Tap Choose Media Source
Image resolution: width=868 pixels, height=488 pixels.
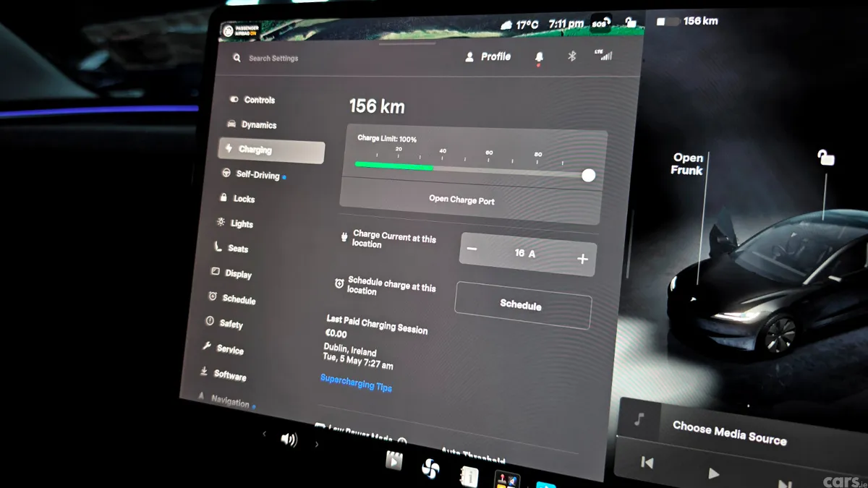[x=729, y=432]
